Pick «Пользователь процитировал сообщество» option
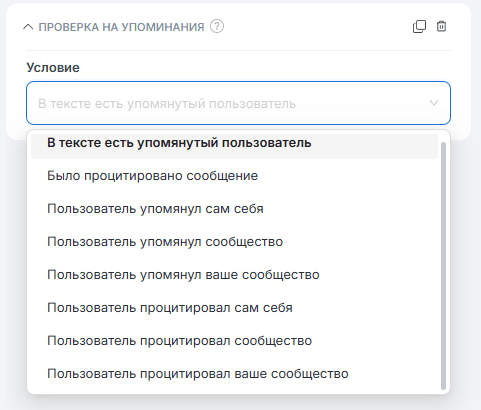The width and height of the screenshot is (481, 410). [x=234, y=341]
